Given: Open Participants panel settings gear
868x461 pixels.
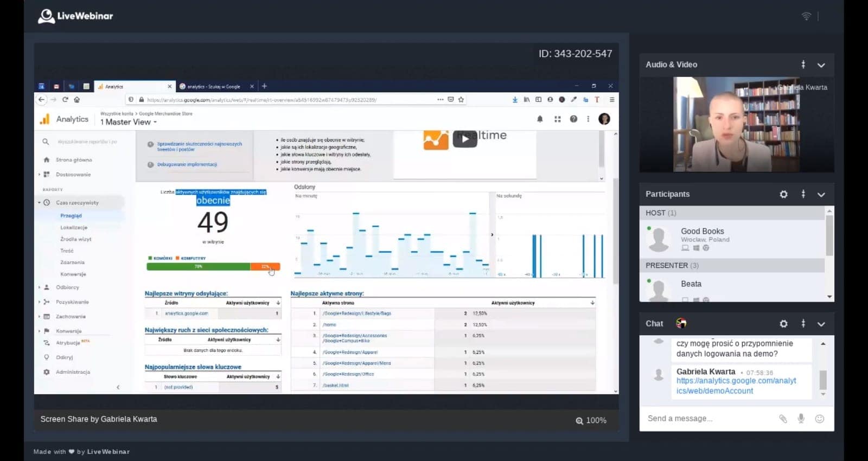Looking at the screenshot, I should coord(783,194).
